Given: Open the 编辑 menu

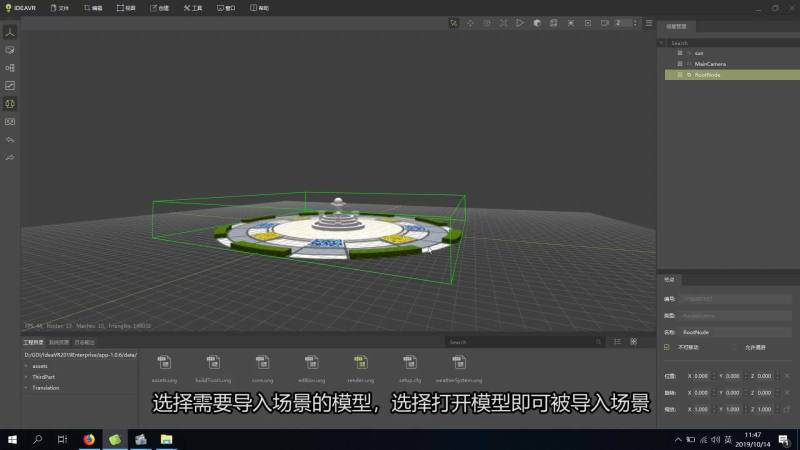Looking at the screenshot, I should (93, 8).
